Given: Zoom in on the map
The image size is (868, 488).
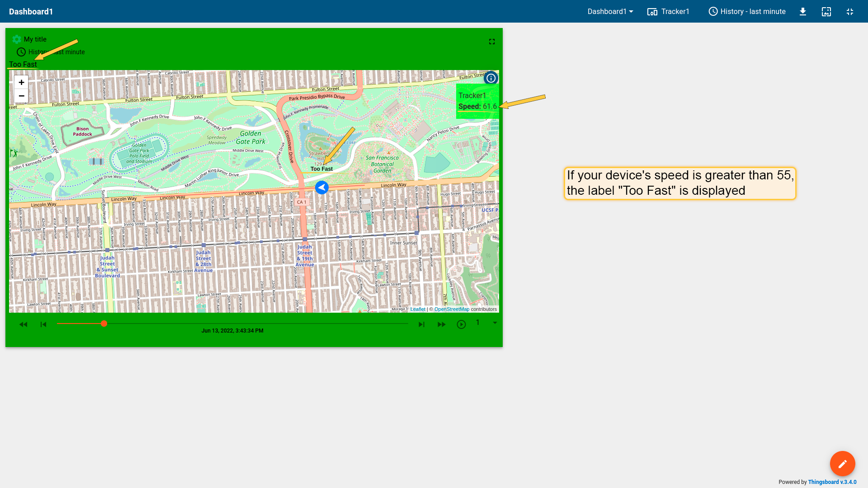Looking at the screenshot, I should (21, 82).
